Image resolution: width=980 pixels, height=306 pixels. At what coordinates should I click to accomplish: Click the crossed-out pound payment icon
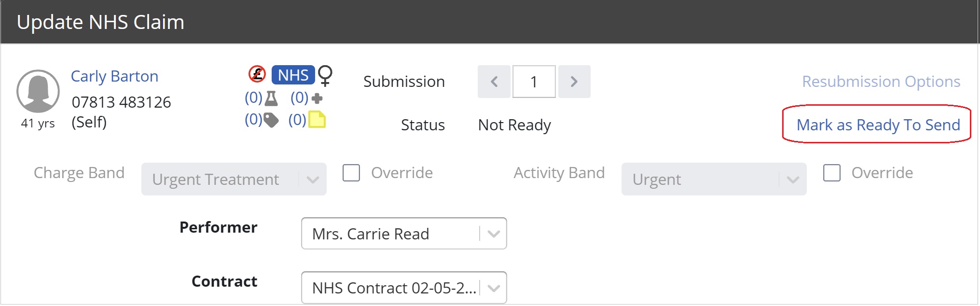click(258, 73)
